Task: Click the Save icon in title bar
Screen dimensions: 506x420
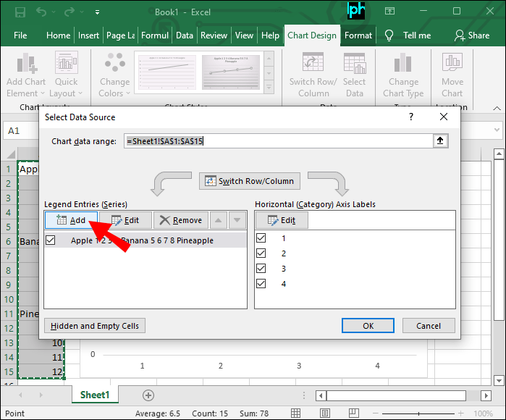Action: pyautogui.click(x=20, y=12)
